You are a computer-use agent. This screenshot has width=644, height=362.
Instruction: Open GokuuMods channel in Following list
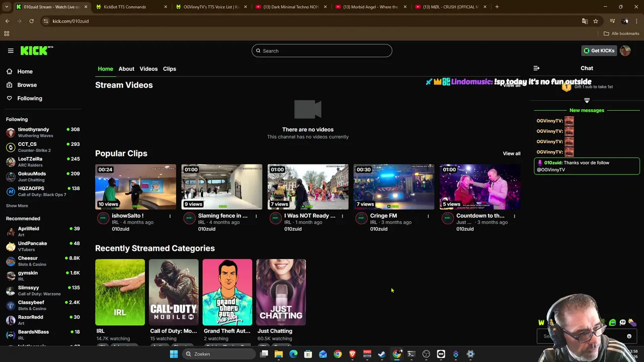43,176
